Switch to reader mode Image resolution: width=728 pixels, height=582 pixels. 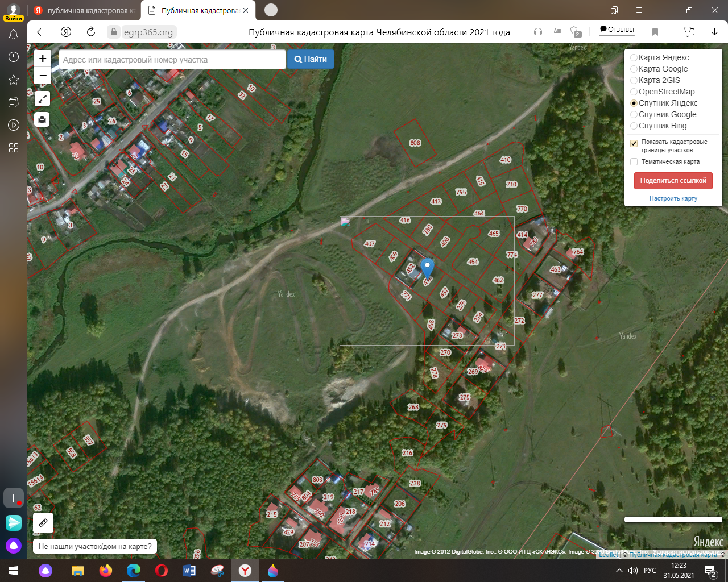(557, 32)
